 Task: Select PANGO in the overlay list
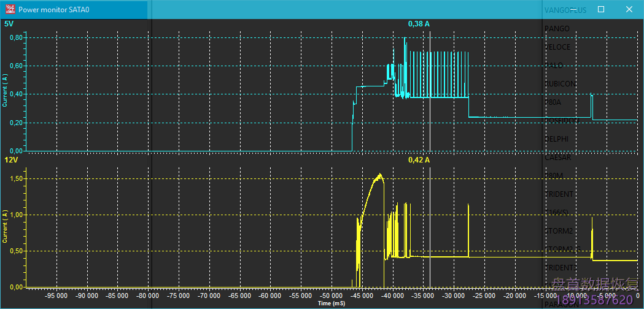pyautogui.click(x=557, y=29)
